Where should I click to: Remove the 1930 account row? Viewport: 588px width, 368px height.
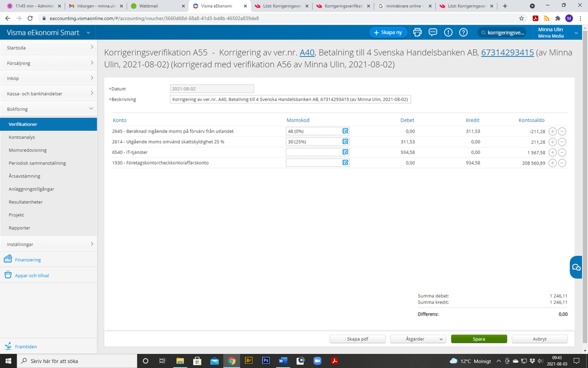pos(561,163)
